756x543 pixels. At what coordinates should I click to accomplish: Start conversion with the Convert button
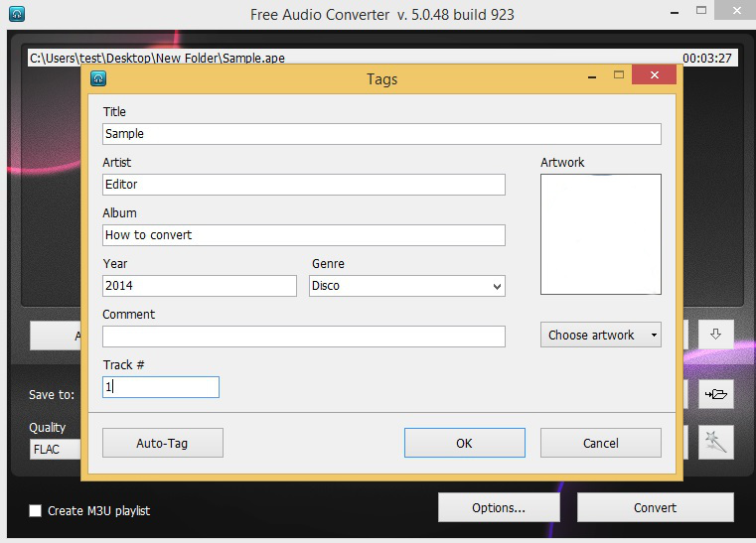tap(656, 507)
